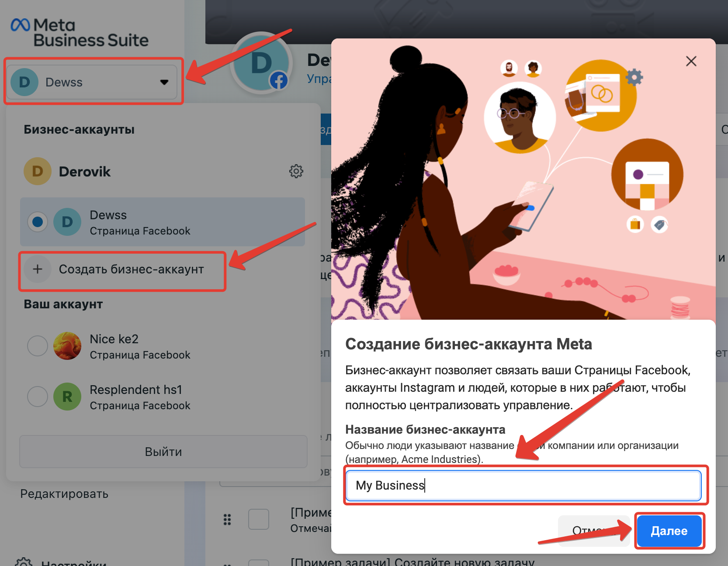Click the Nice ke2 page avatar
The image size is (728, 566).
tap(67, 346)
